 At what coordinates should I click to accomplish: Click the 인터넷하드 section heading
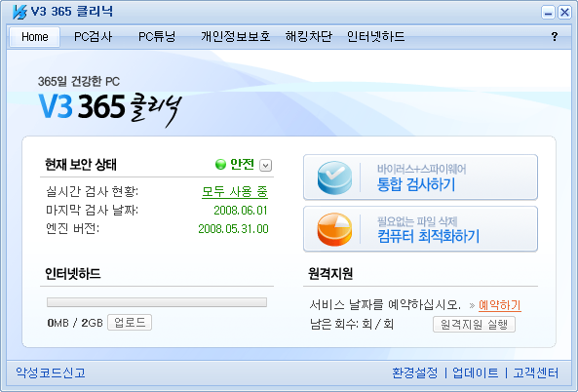point(73,274)
